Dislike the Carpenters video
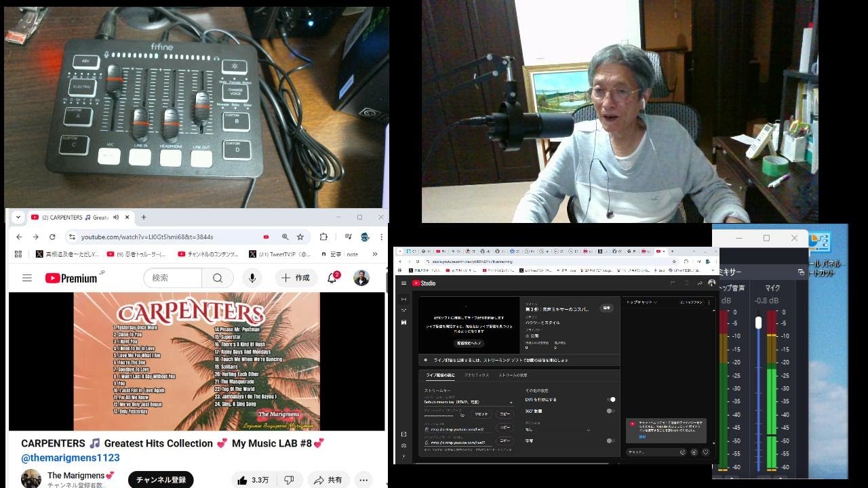The width and height of the screenshot is (868, 488). 289,480
